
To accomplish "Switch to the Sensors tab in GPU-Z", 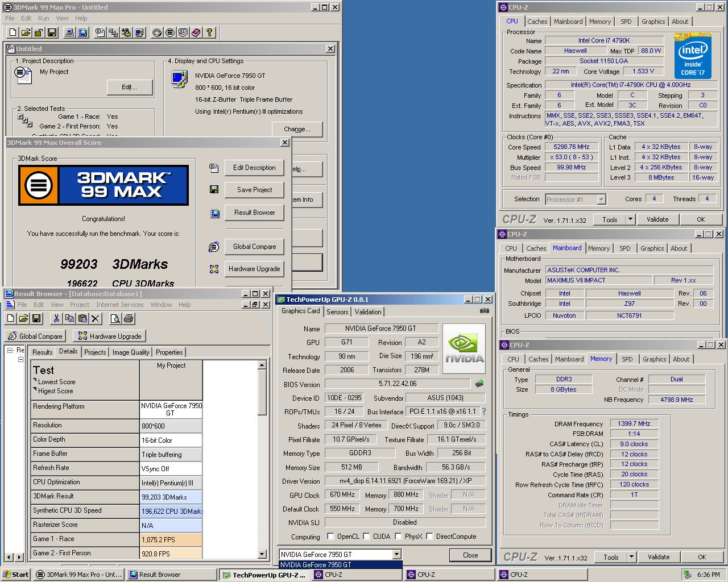I will tap(337, 312).
